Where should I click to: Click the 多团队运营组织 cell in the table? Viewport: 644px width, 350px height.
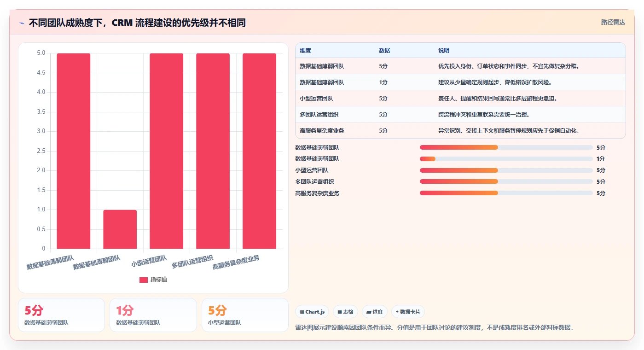319,115
